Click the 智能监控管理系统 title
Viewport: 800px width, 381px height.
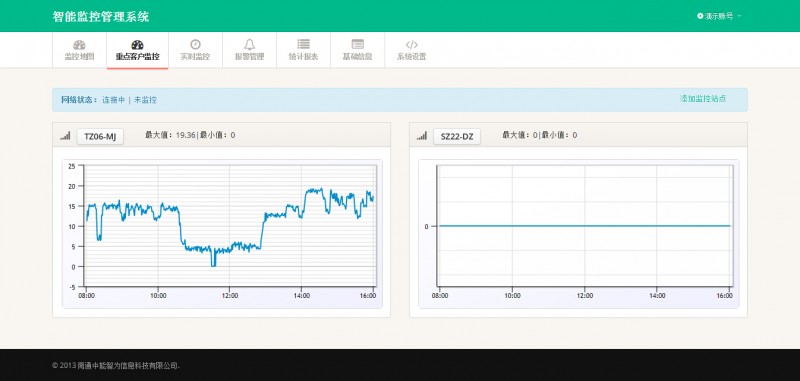click(x=101, y=16)
